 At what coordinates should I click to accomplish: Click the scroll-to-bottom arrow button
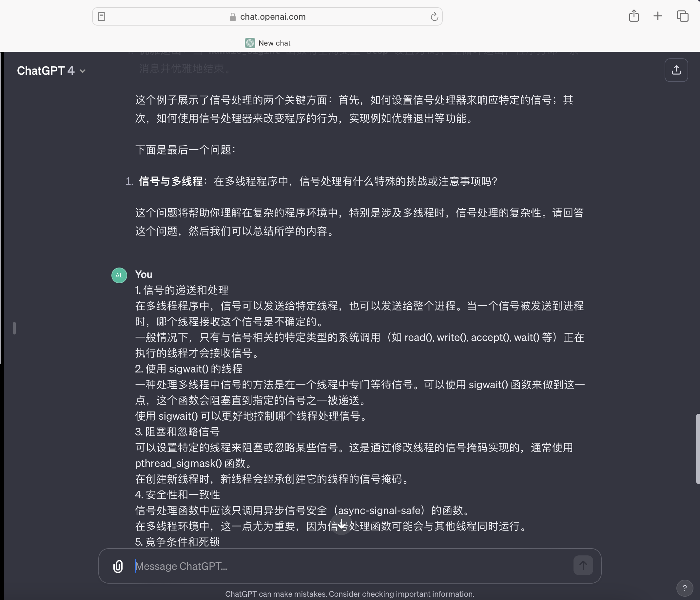pyautogui.click(x=341, y=524)
